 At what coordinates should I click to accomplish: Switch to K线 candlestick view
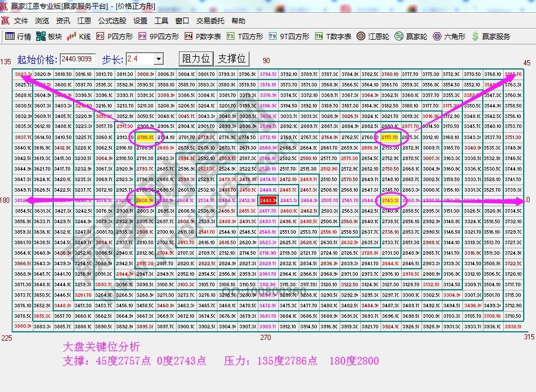[79, 35]
